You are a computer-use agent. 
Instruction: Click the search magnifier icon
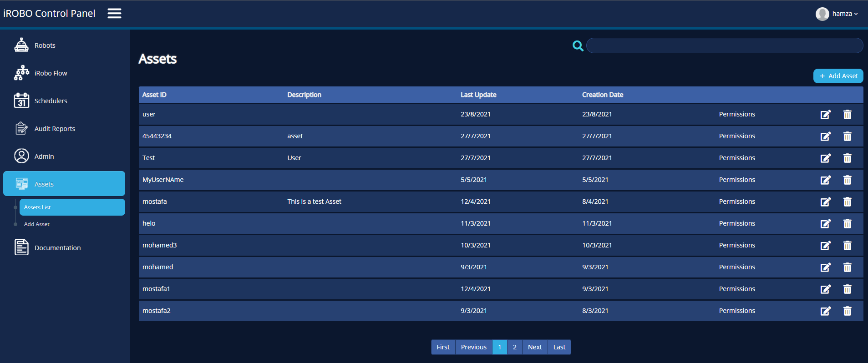[x=578, y=46]
